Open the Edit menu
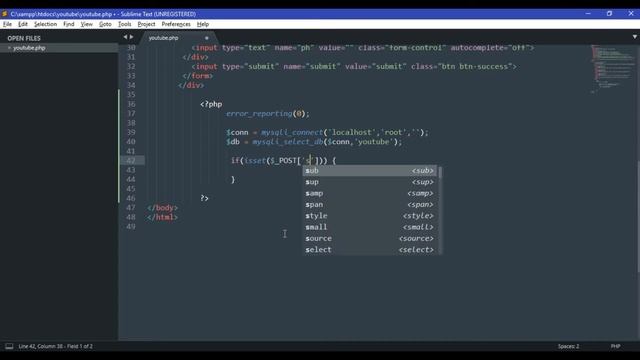The width and height of the screenshot is (640, 360). click(23, 24)
